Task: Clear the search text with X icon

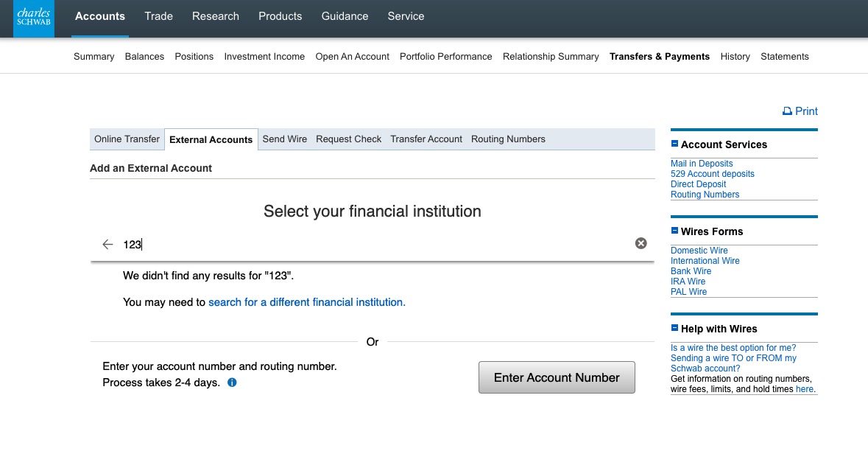Action: tap(641, 243)
